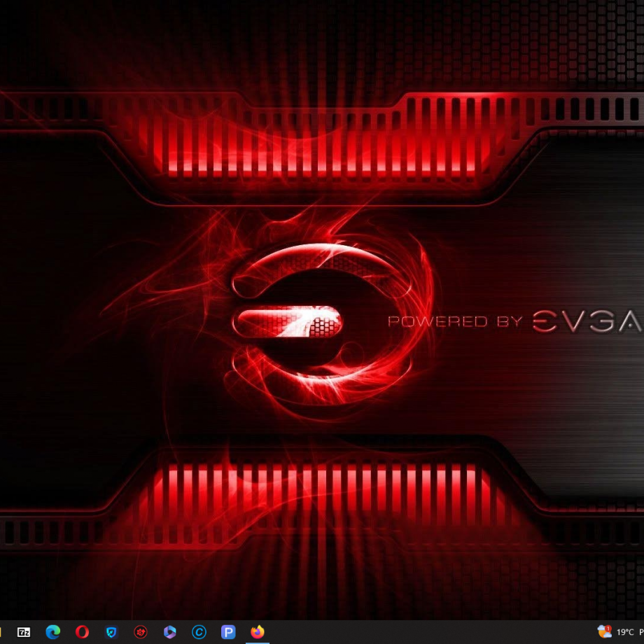Open the blue circular C app icon
The width and height of the screenshot is (644, 644).
point(199,632)
